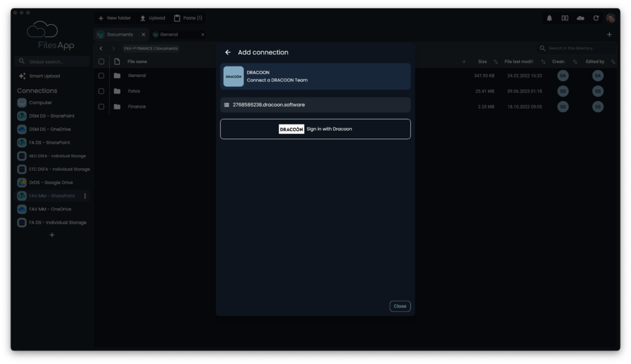Viewport: 631px width, 364px height.
Task: Click the General folder name
Action: click(x=137, y=76)
